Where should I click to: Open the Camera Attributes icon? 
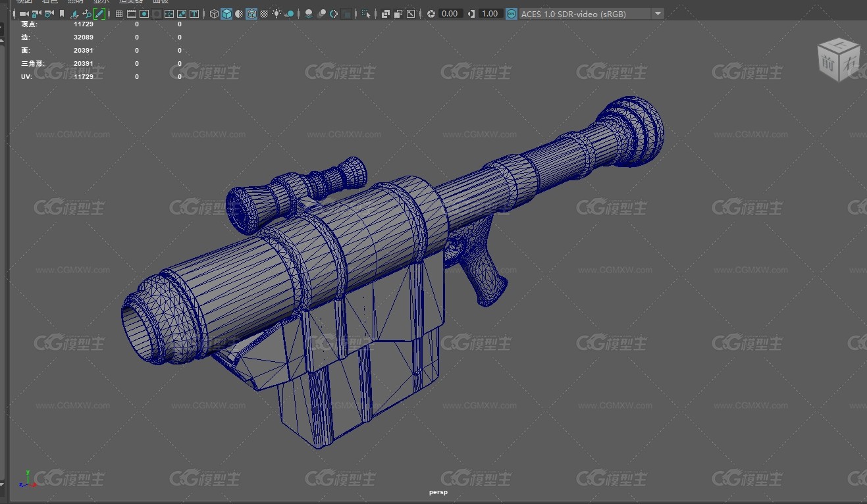coord(49,14)
